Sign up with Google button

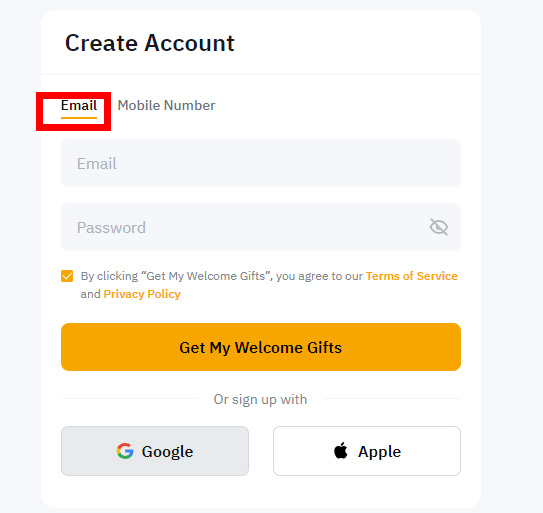(155, 451)
